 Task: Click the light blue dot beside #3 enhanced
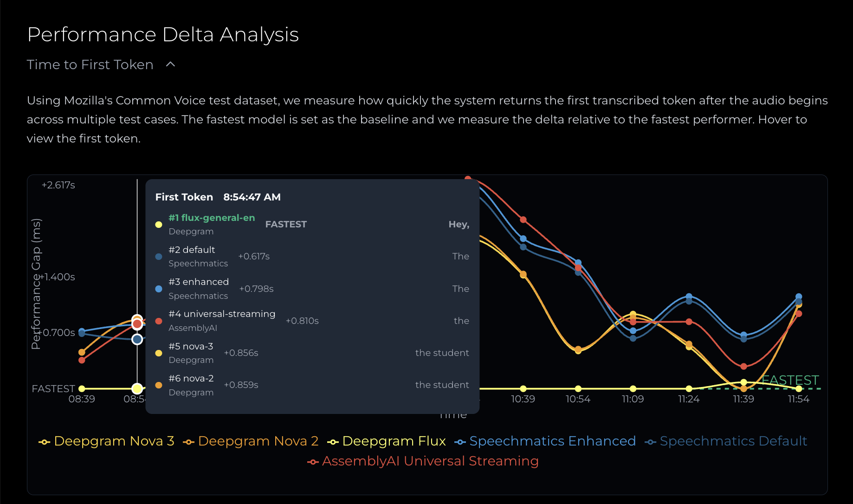(x=159, y=289)
